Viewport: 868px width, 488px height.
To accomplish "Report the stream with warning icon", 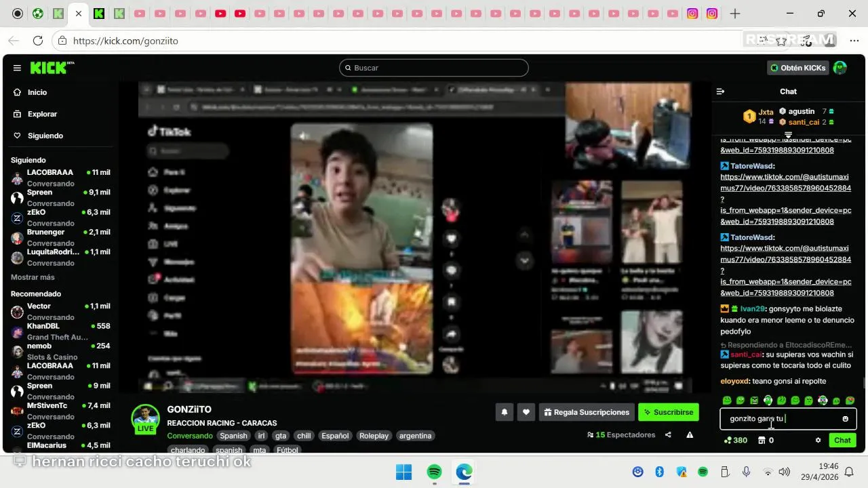I will pos(690,435).
